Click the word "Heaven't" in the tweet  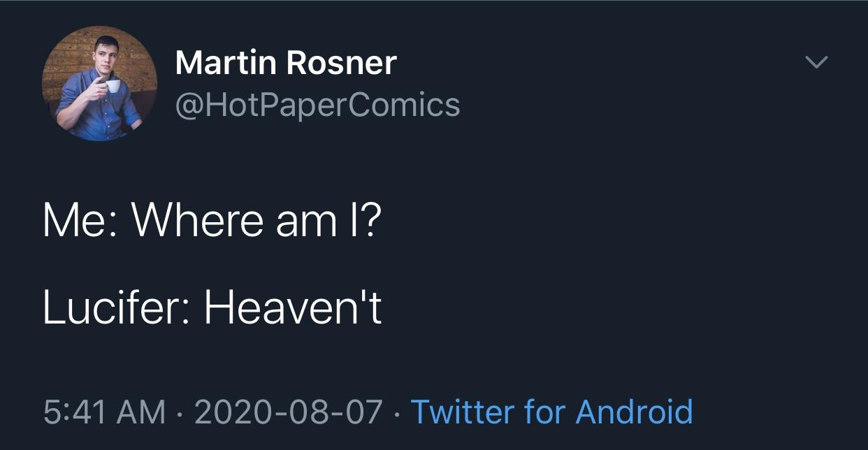point(293,307)
